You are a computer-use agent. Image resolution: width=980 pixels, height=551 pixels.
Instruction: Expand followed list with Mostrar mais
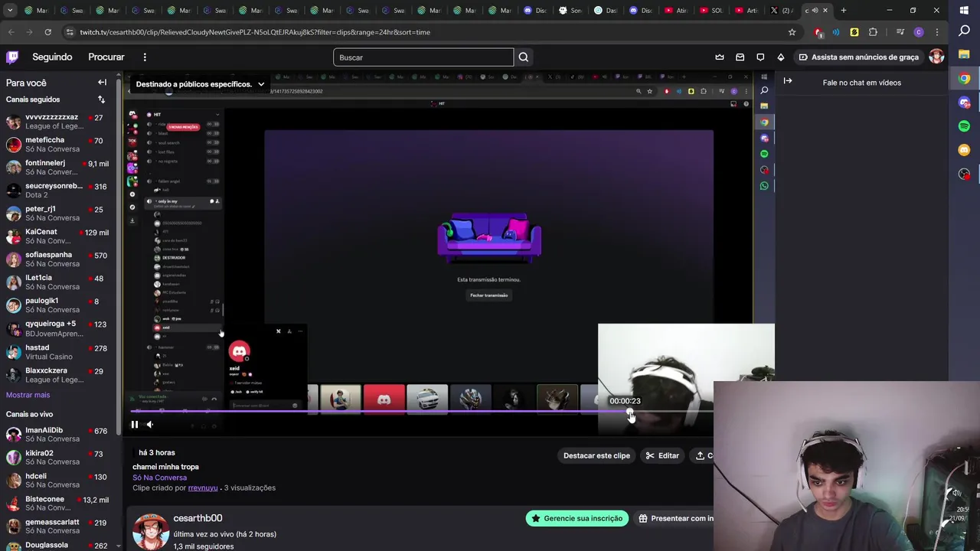point(28,395)
